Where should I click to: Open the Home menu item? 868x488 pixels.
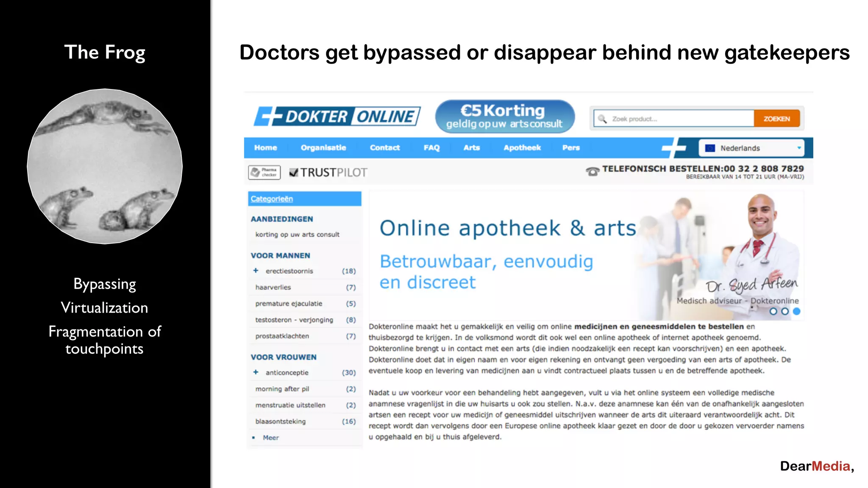(266, 148)
